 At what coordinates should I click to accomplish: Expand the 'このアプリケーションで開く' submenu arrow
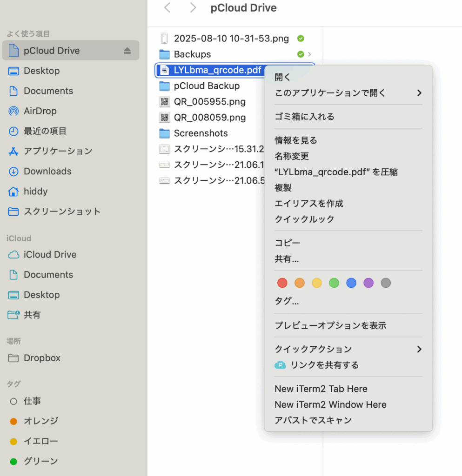(x=419, y=93)
